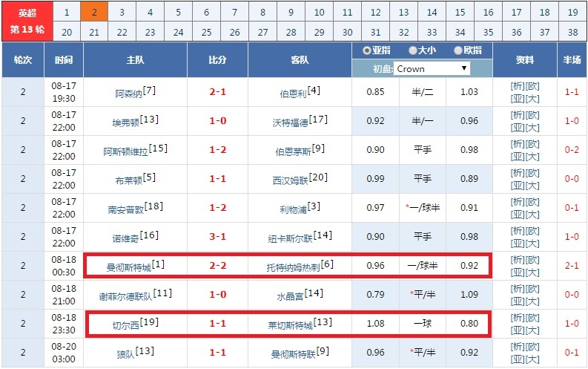The height and width of the screenshot is (369, 588).
Task: Click half-time score 2-1
Action: point(572,265)
